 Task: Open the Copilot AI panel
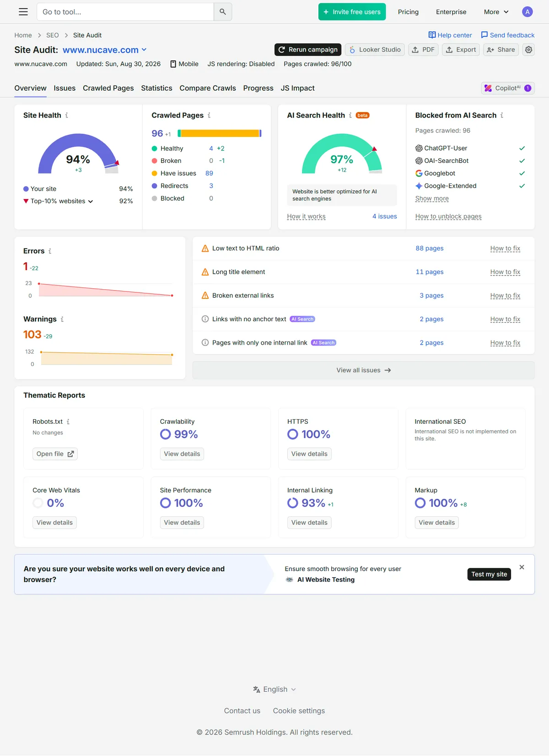pyautogui.click(x=508, y=88)
